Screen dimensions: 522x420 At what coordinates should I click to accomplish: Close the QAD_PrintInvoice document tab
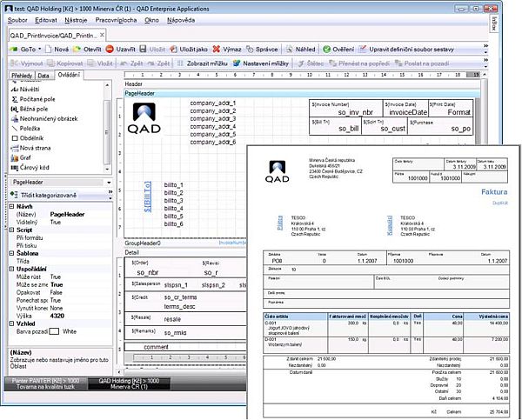click(102, 35)
